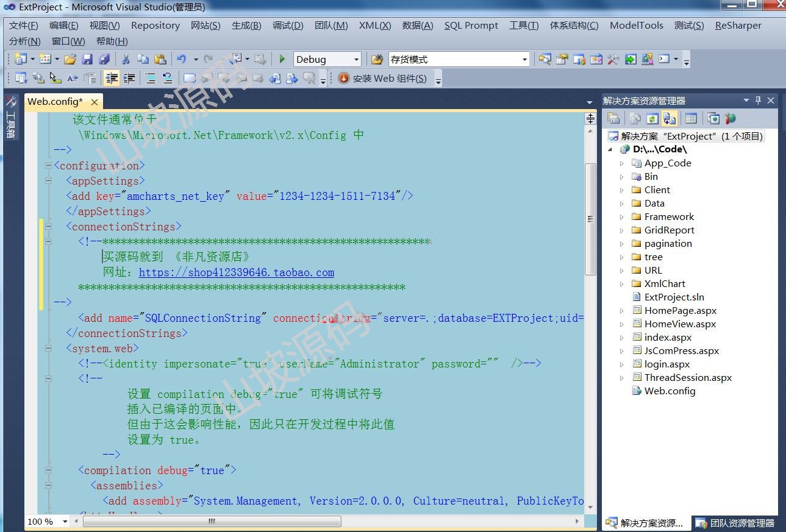786x532 pixels.
Task: Open the SQL Prompt menu
Action: (471, 26)
